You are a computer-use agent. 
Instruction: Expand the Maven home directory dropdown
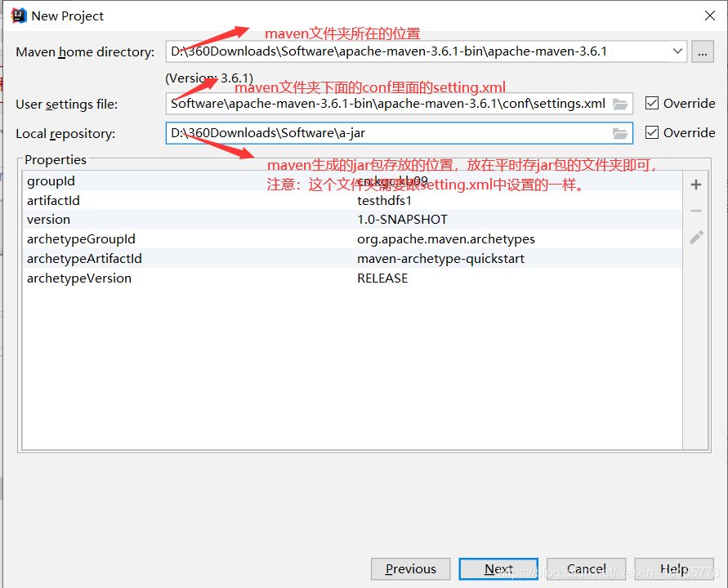[x=677, y=51]
